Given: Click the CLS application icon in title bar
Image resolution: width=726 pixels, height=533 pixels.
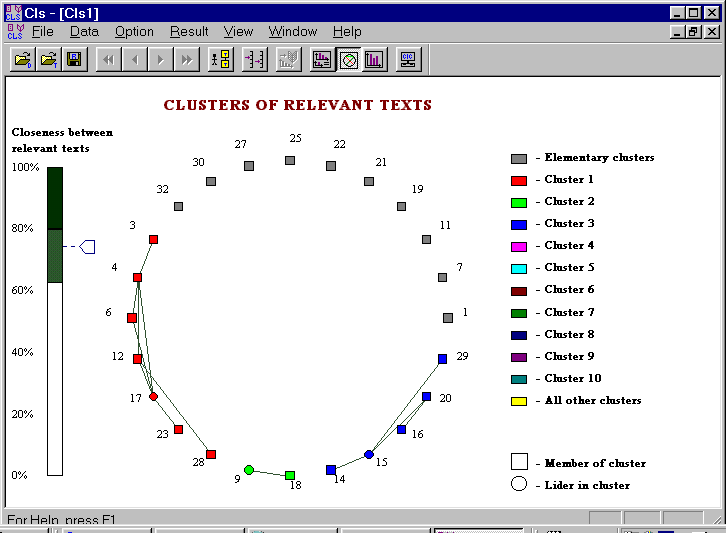Looking at the screenshot, I should tap(13, 13).
